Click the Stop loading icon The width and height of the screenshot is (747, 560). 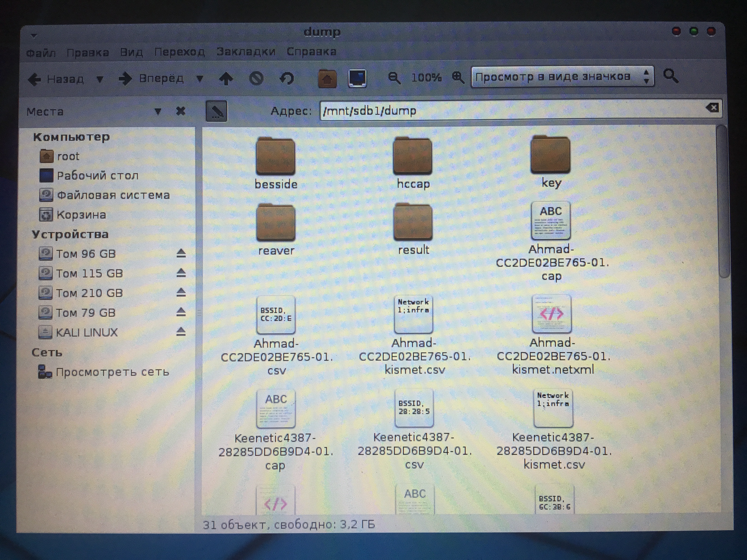click(256, 79)
